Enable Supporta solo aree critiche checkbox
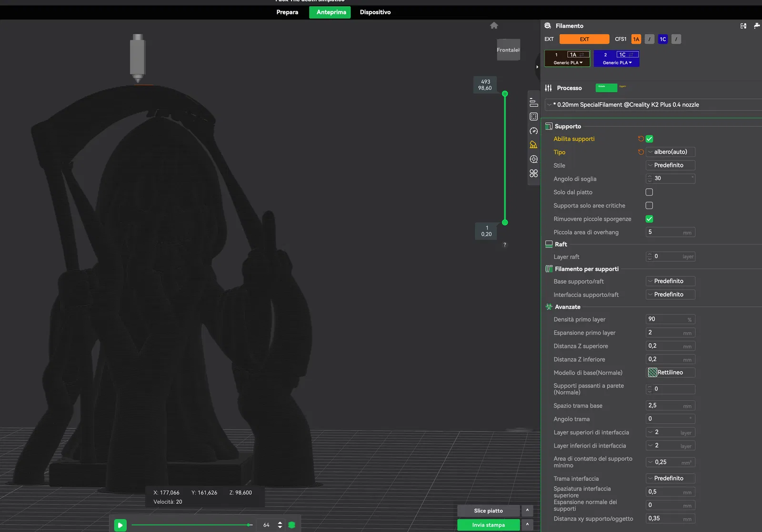 (649, 206)
